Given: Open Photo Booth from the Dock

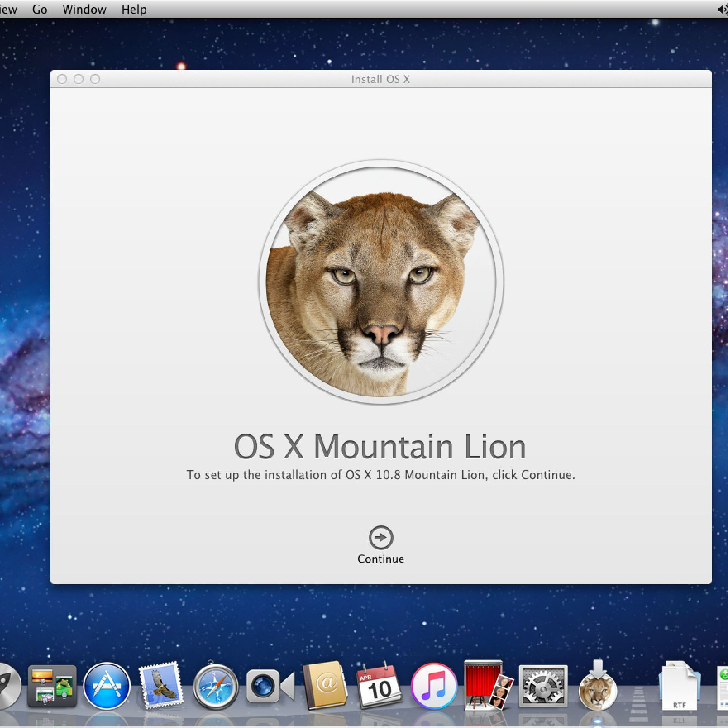Looking at the screenshot, I should 488,685.
